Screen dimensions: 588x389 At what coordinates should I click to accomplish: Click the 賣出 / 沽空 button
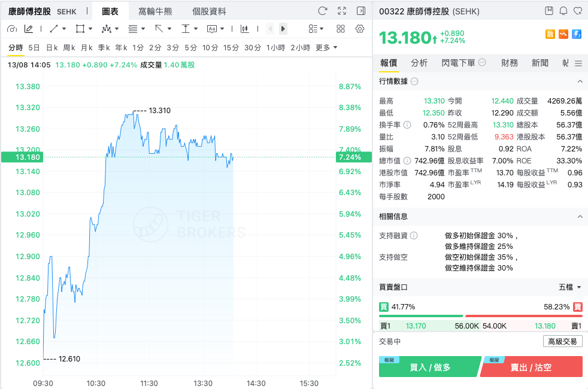pos(531,366)
